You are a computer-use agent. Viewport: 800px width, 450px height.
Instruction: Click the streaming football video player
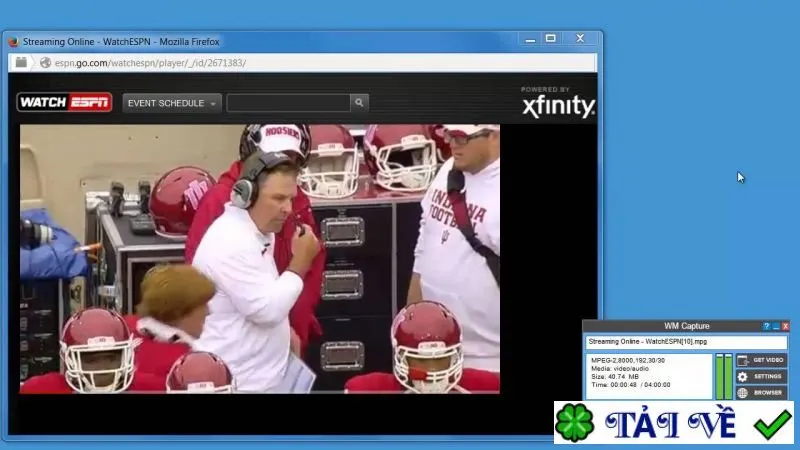260,259
